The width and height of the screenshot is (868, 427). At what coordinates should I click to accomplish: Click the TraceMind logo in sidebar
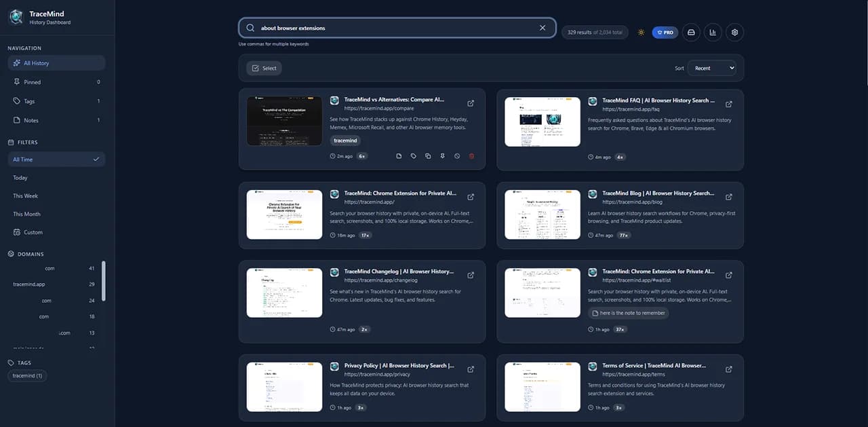(x=16, y=18)
